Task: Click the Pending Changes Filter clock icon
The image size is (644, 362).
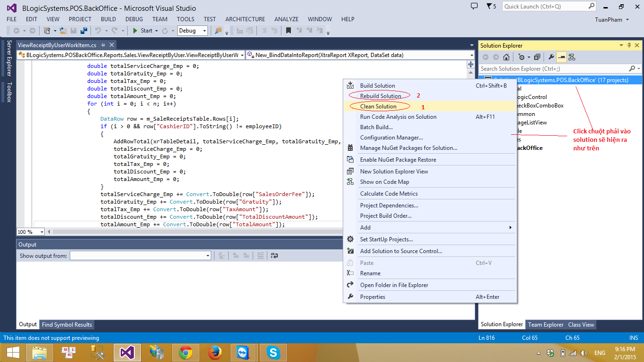Action: point(521,57)
